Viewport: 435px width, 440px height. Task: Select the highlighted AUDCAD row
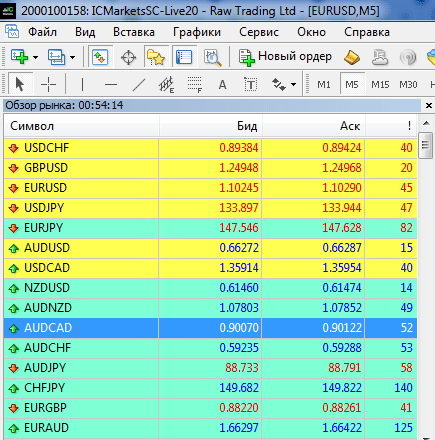pos(210,328)
